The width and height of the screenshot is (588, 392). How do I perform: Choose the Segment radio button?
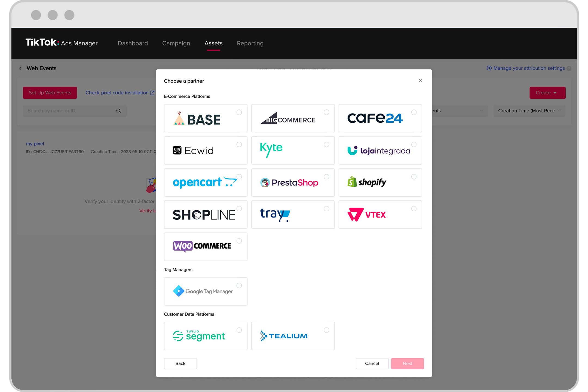click(x=239, y=330)
